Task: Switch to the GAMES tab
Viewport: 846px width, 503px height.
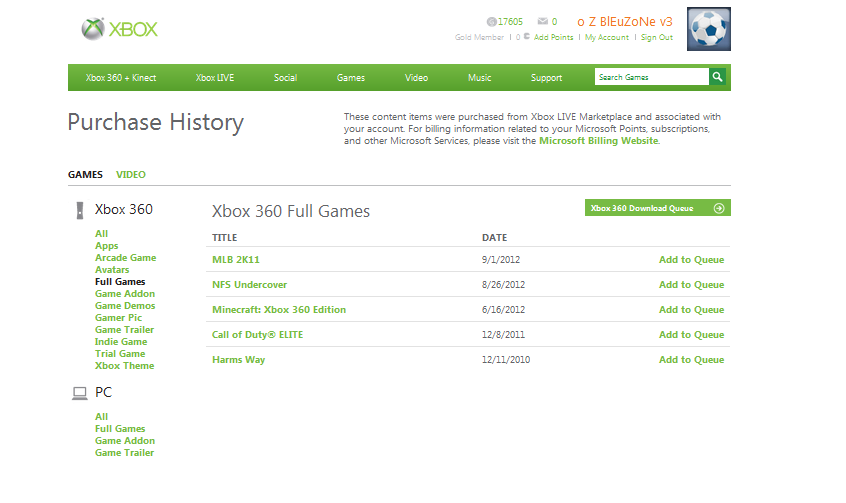Action: (x=85, y=174)
